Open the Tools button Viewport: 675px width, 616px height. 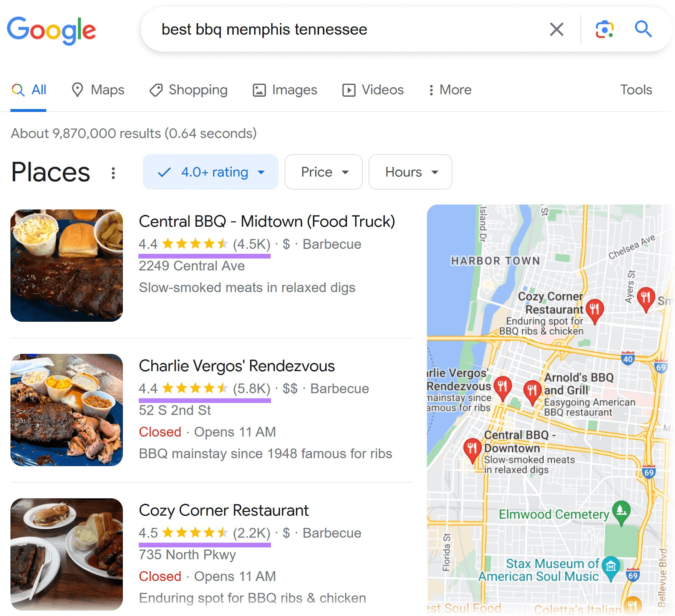636,90
